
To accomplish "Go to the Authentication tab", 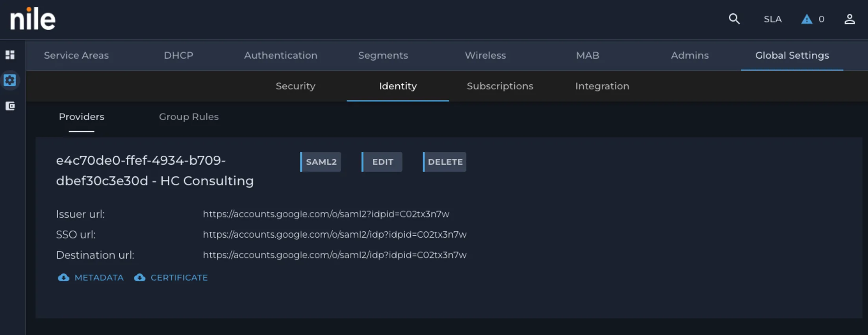I will click(x=281, y=55).
